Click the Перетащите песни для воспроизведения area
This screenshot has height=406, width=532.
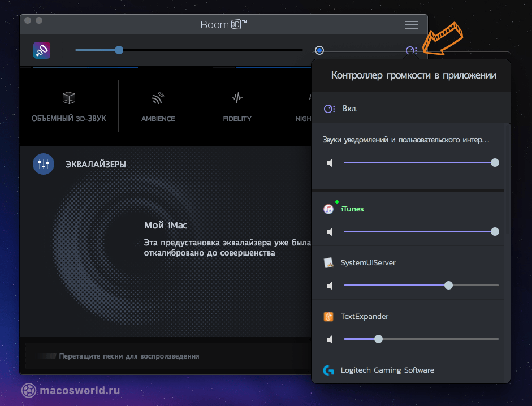pos(168,356)
